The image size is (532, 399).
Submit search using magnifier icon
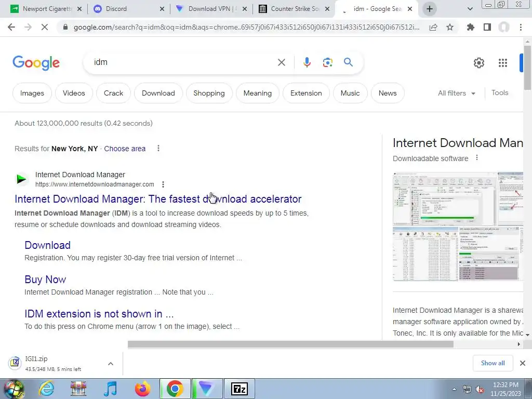click(x=348, y=62)
